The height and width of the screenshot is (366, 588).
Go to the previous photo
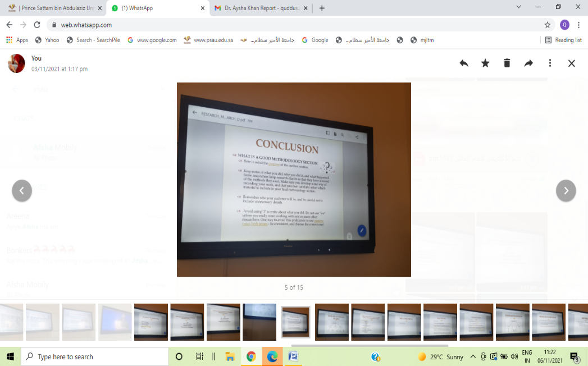coord(22,191)
